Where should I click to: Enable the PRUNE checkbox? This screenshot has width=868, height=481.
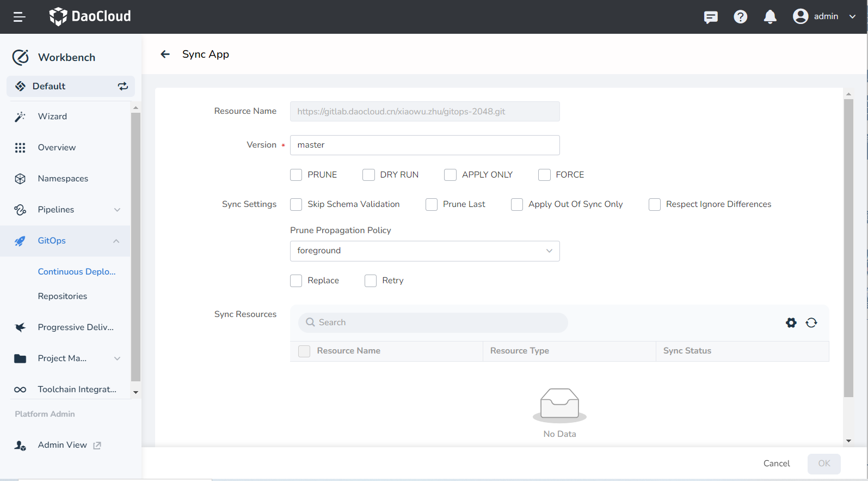point(296,175)
